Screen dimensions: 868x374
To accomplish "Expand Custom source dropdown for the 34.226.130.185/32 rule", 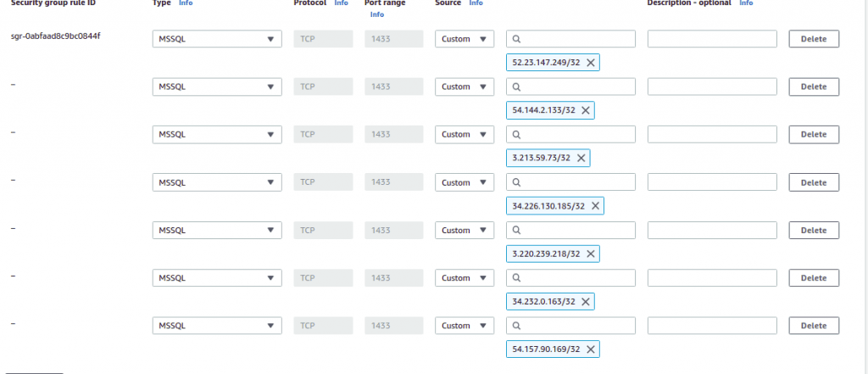I will tap(465, 182).
